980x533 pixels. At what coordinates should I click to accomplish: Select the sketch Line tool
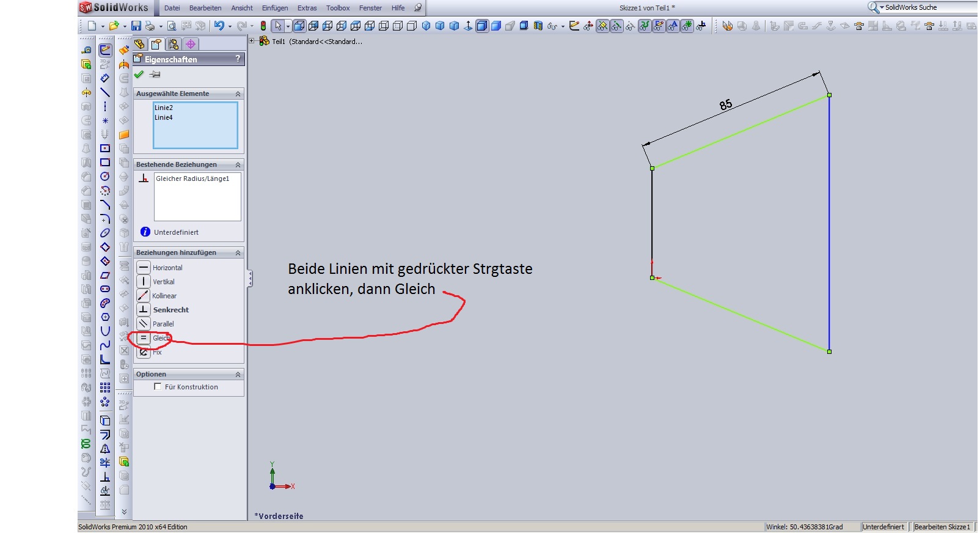coord(105,92)
